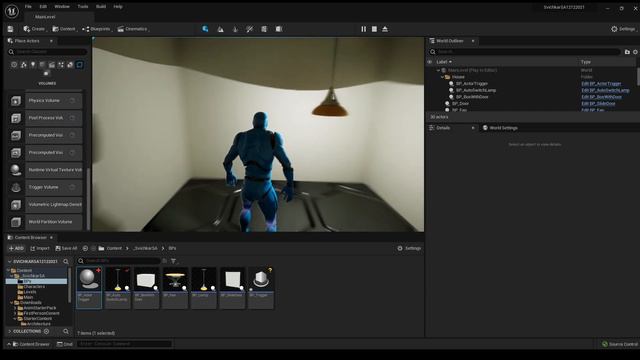Viewport: 640px width, 360px height.
Task: Expand the AnimStarterPack folder
Action: pos(15,308)
